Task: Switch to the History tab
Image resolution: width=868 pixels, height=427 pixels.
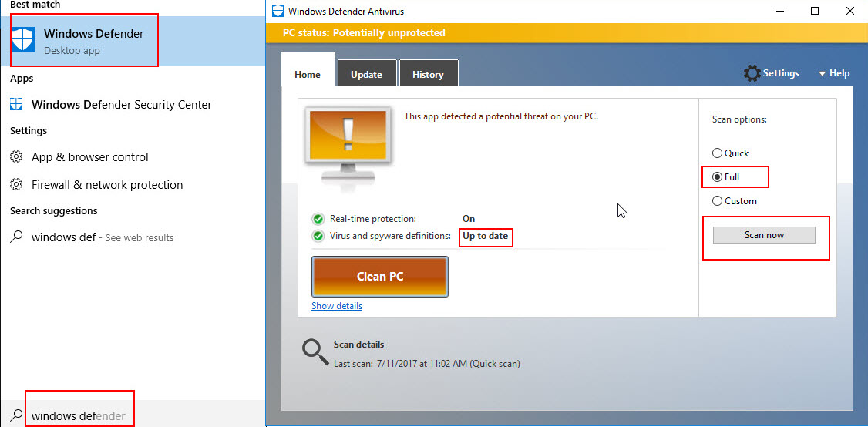Action: [428, 75]
